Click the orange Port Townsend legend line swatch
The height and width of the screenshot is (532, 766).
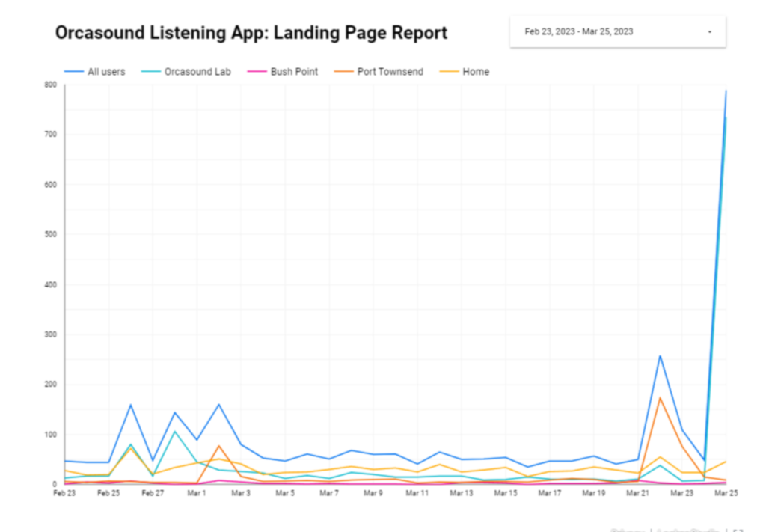coord(343,72)
